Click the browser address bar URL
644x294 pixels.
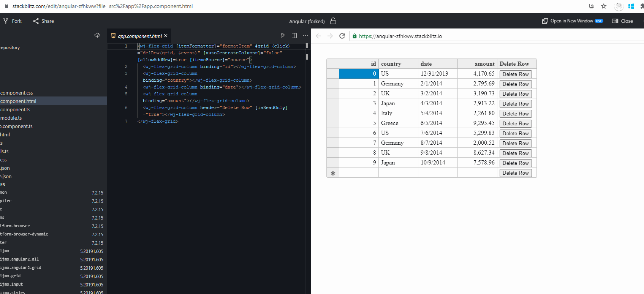103,6
